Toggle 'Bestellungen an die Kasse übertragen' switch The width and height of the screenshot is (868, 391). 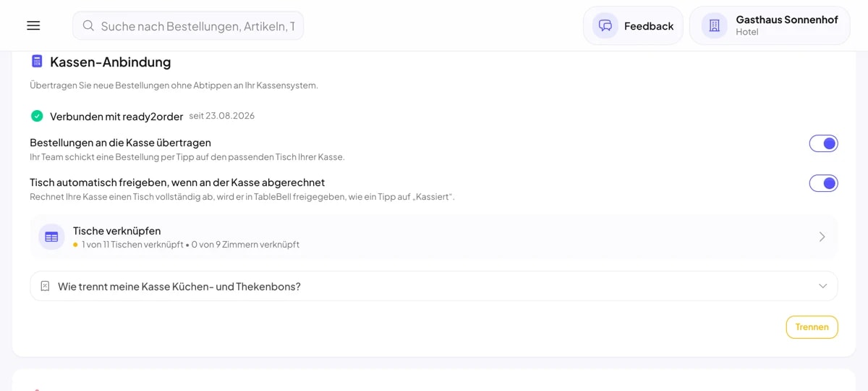(823, 143)
